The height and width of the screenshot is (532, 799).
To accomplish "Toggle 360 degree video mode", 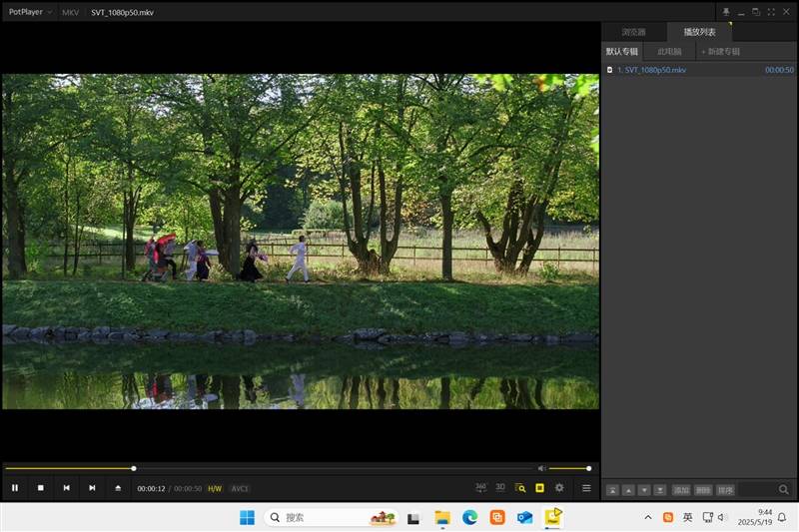I will point(480,488).
